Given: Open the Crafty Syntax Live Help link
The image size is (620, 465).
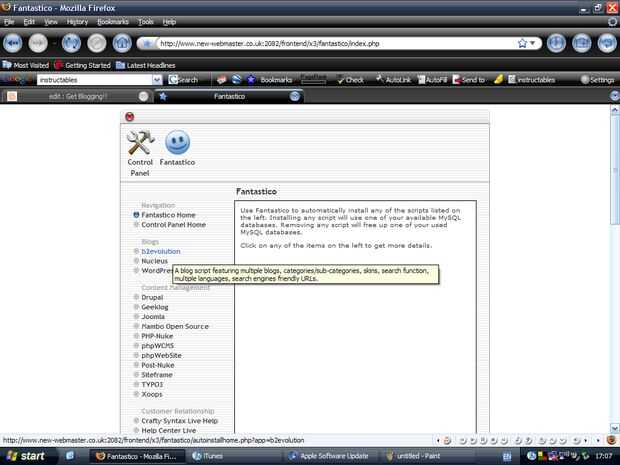Looking at the screenshot, I should click(x=180, y=421).
